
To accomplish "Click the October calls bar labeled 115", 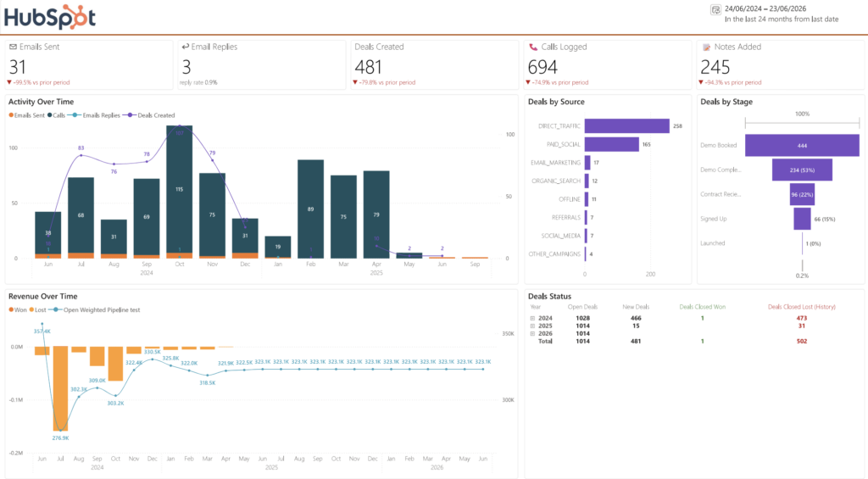I will pyautogui.click(x=180, y=189).
